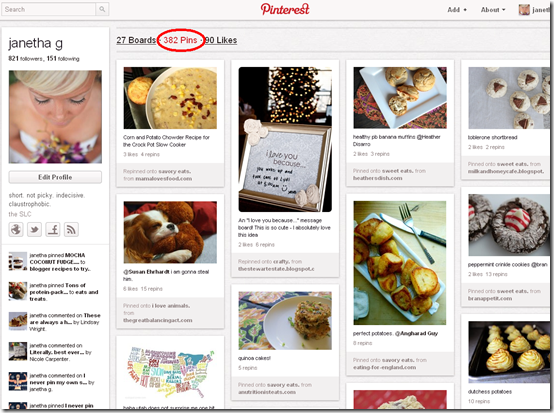Select the 27 Boards tab

click(x=136, y=40)
